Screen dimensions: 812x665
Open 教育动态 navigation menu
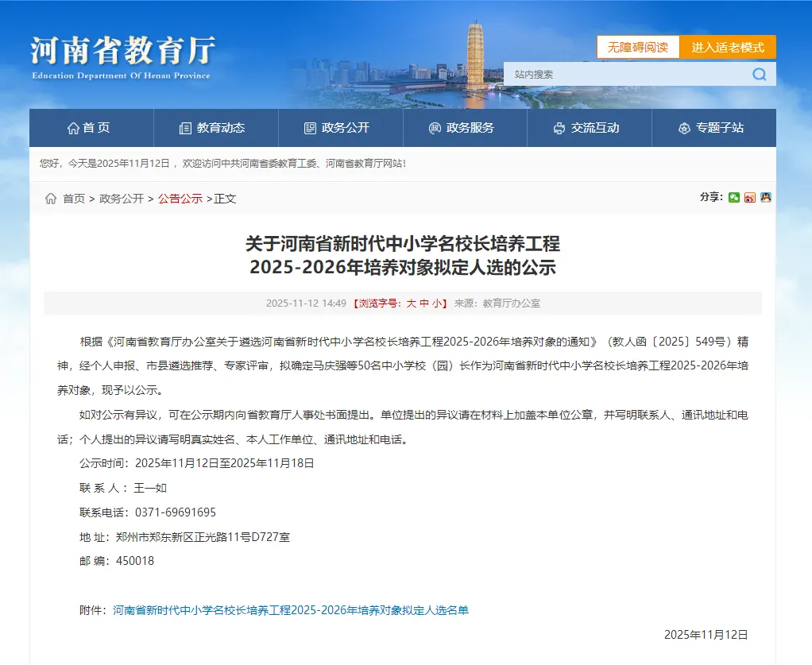coord(213,128)
